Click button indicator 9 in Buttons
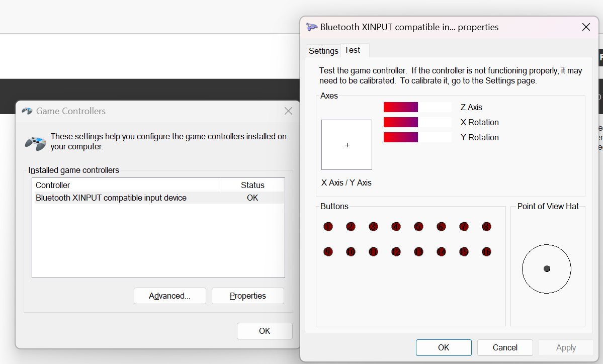Screen dimensions: 603x364 pyautogui.click(x=328, y=252)
